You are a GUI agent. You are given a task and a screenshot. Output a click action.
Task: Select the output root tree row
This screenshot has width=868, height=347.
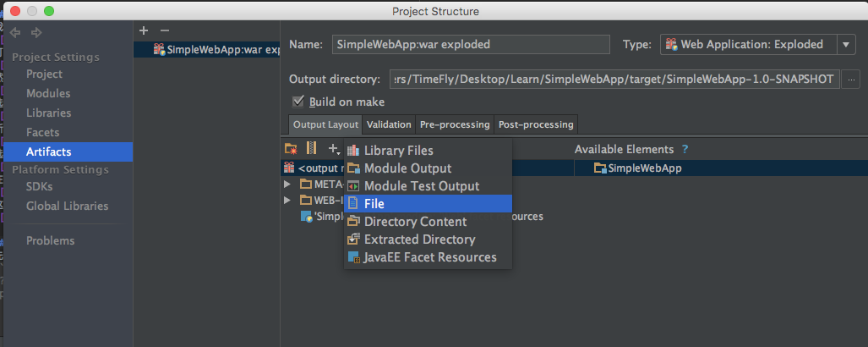(x=428, y=168)
